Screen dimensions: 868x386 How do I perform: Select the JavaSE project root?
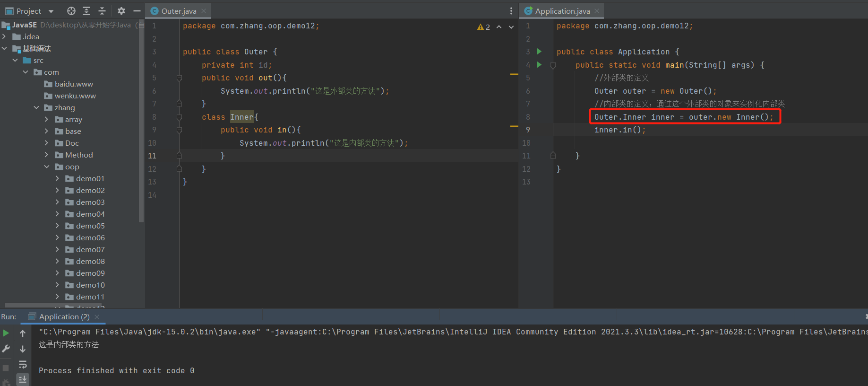[25, 25]
